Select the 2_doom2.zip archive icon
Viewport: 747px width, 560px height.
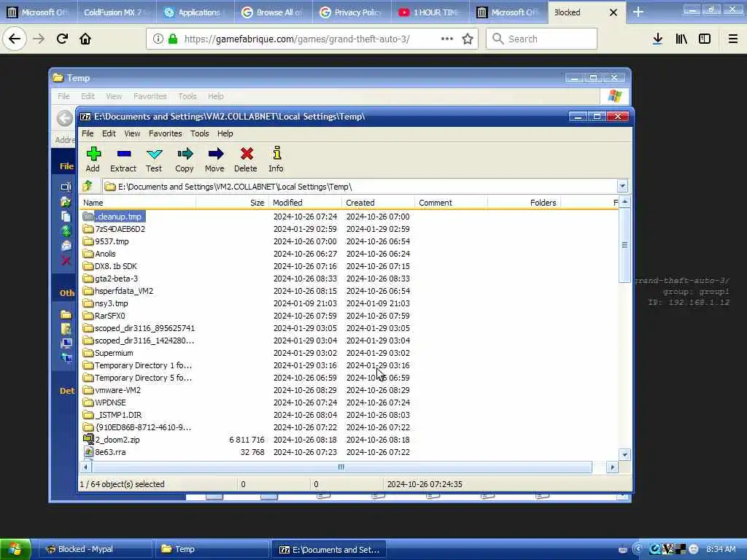(x=88, y=440)
